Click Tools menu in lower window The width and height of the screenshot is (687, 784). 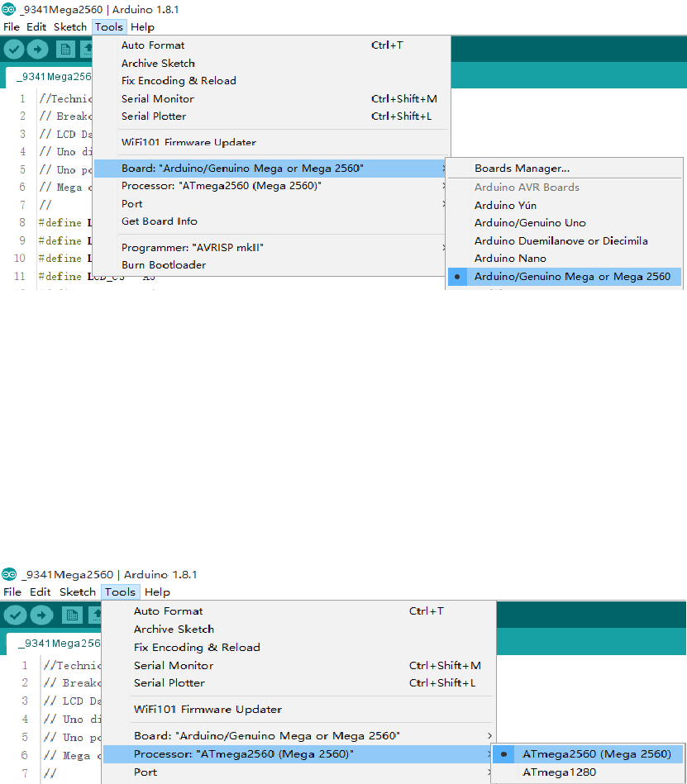[120, 592]
